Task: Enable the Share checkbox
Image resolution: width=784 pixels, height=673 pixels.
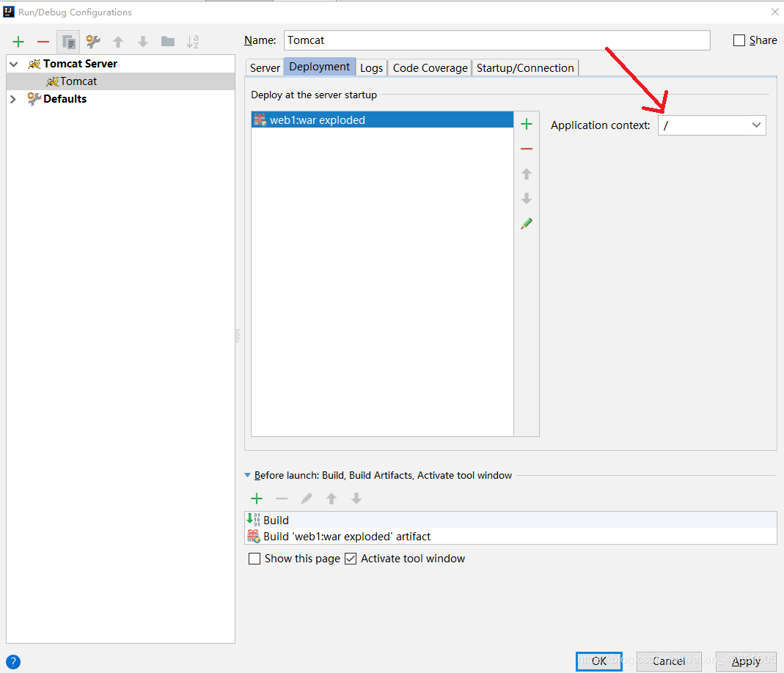Action: click(739, 40)
